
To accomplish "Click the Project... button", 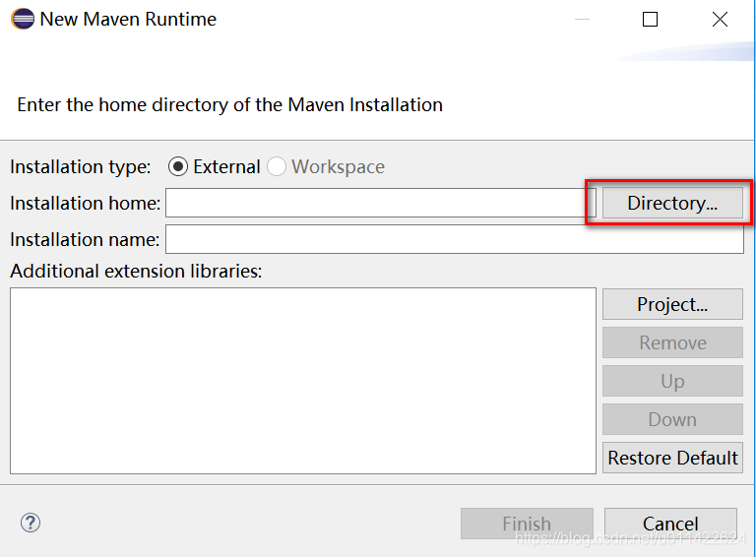I will (x=672, y=304).
